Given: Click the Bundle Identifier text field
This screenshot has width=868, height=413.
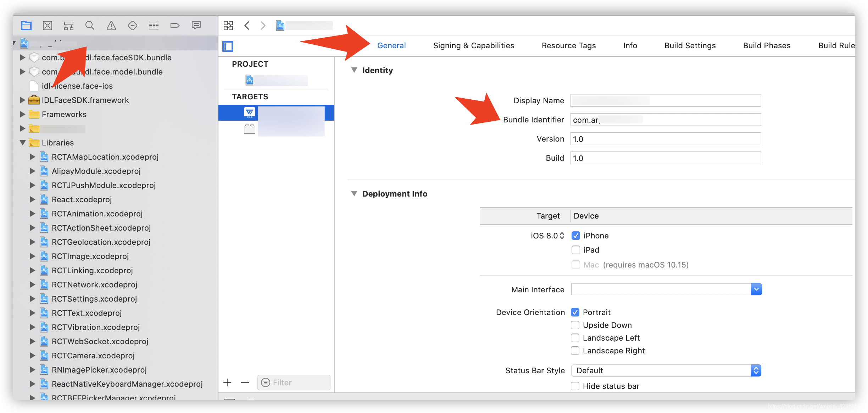Looking at the screenshot, I should tap(665, 120).
